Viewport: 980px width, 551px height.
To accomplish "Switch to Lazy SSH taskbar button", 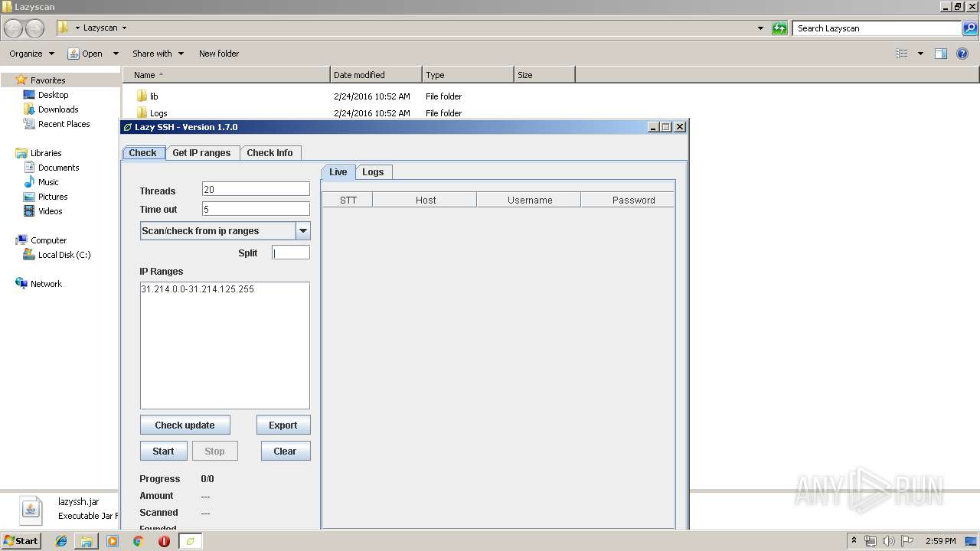I will coord(191,541).
